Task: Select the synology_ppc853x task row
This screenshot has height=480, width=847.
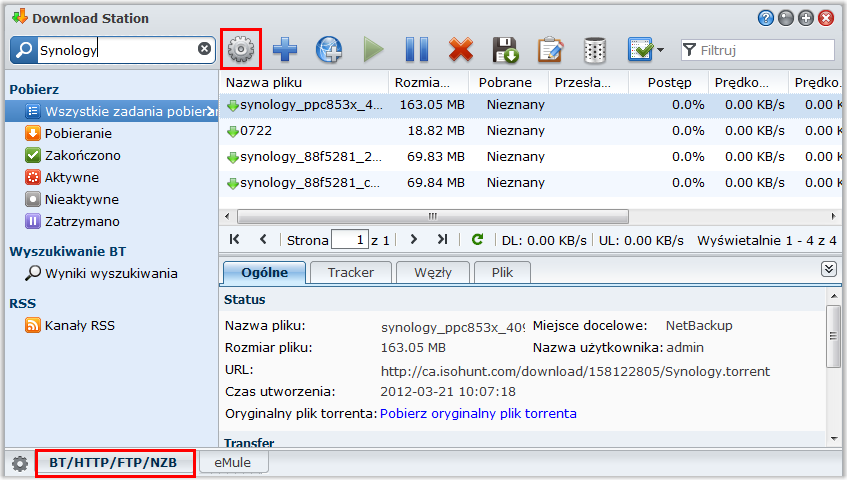Action: pos(530,105)
